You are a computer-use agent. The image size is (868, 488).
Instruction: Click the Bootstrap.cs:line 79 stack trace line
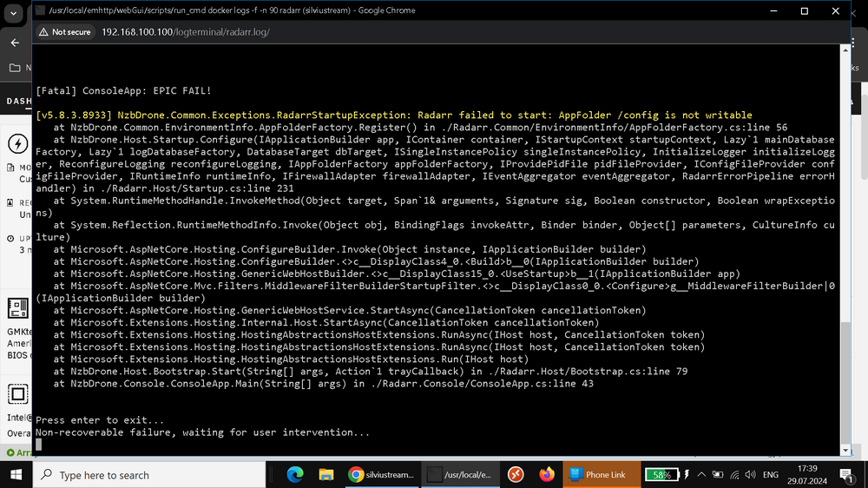coord(371,371)
